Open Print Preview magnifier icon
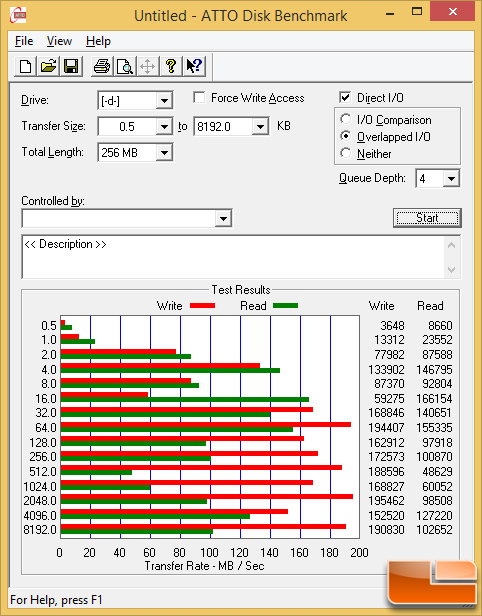Screen dimensions: 482x616 coord(125,66)
